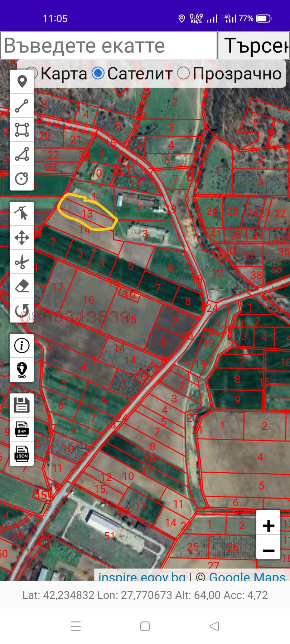Activate the move/drag shapes tool
Image resolution: width=290 pixels, height=644 pixels.
pyautogui.click(x=22, y=238)
